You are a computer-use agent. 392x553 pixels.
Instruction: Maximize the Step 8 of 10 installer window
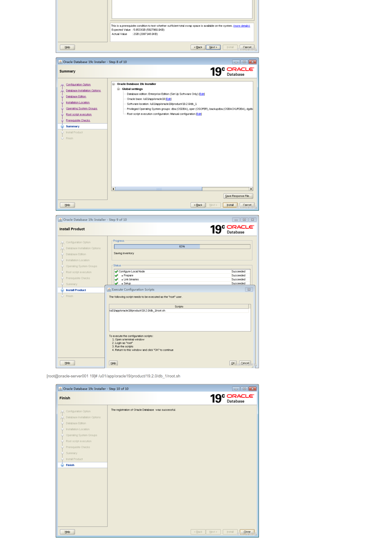244,62
